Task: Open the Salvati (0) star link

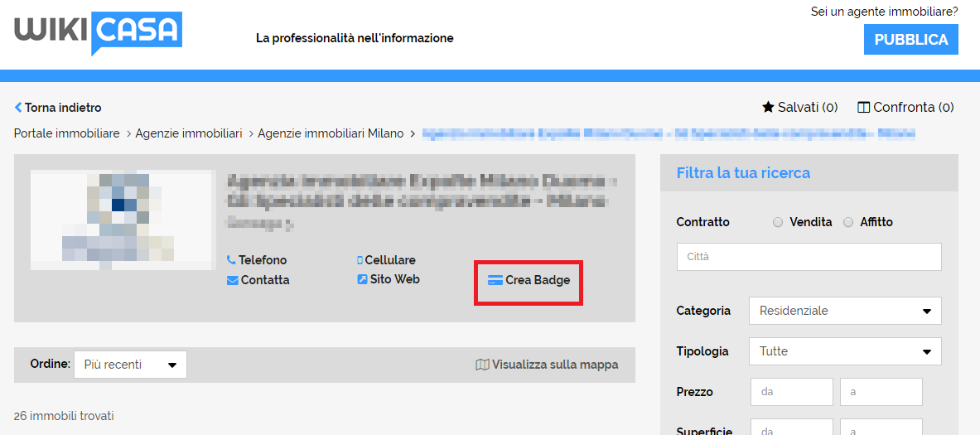Action: point(800,107)
